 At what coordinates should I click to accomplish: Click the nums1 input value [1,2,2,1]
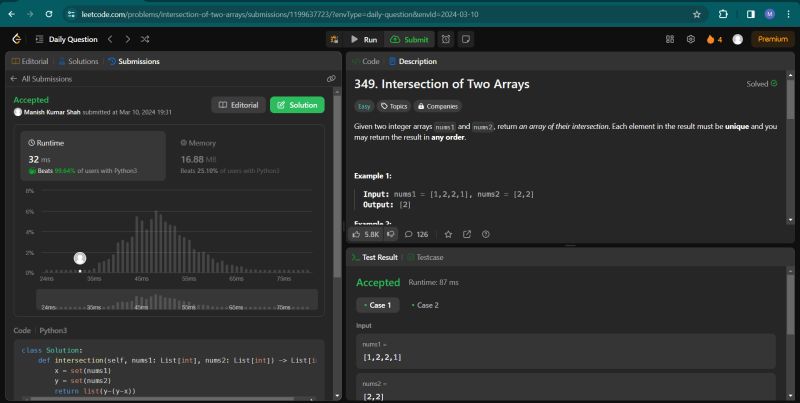382,357
